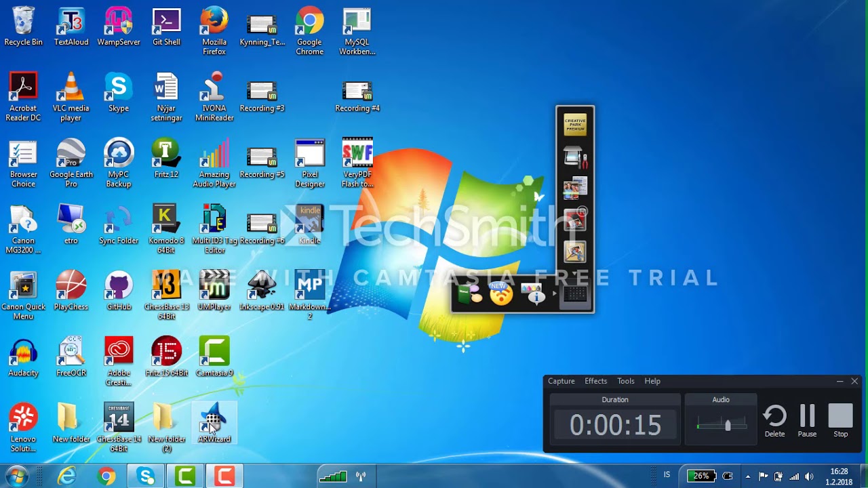This screenshot has height=488, width=868.
Task: Open the taskbar clock showing 16:28
Action: (x=840, y=476)
